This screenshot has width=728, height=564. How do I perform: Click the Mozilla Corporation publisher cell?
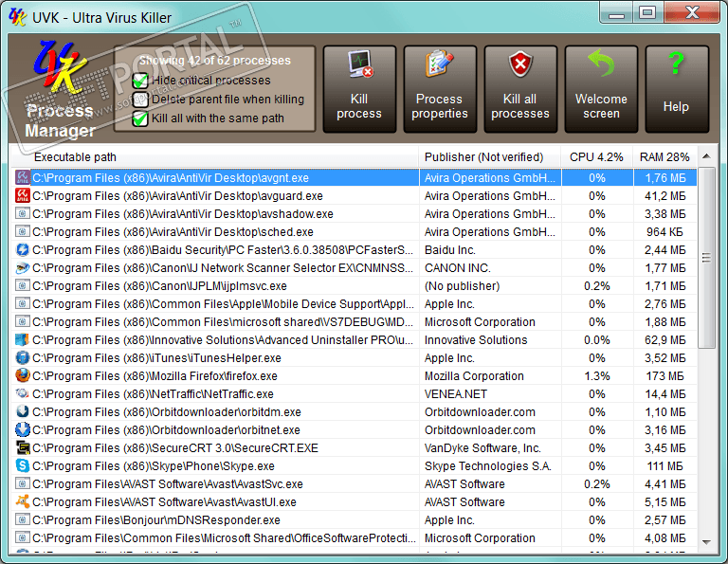click(x=474, y=376)
